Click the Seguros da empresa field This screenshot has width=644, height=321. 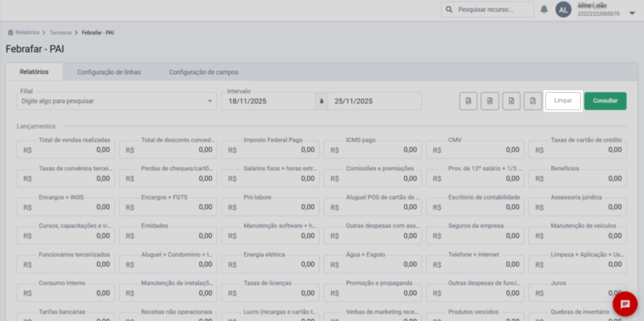pyautogui.click(x=475, y=236)
